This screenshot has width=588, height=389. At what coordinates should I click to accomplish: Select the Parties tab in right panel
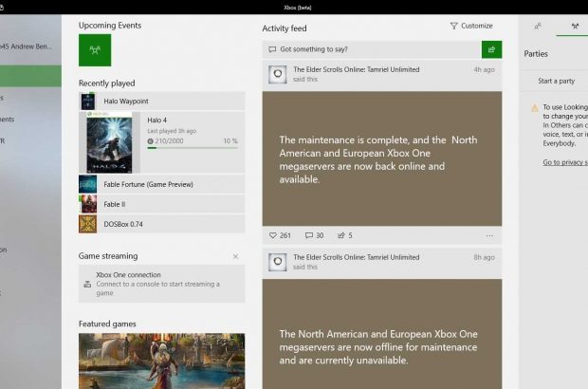click(x=574, y=27)
